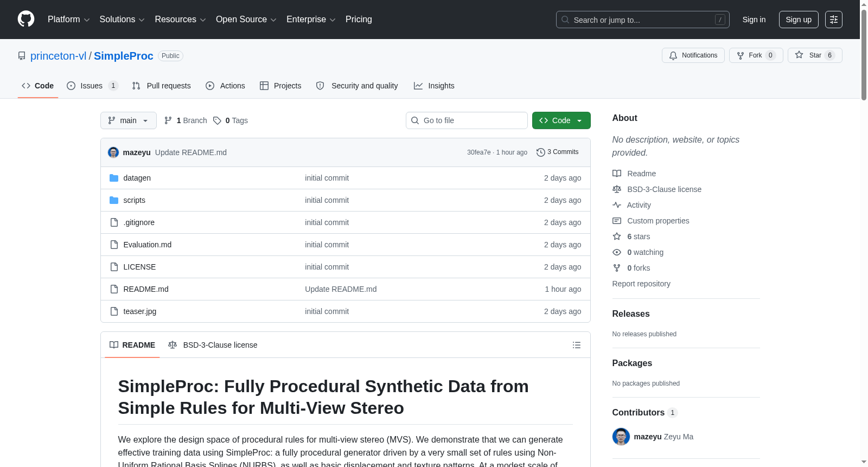Open the scripts folder icon

(114, 200)
